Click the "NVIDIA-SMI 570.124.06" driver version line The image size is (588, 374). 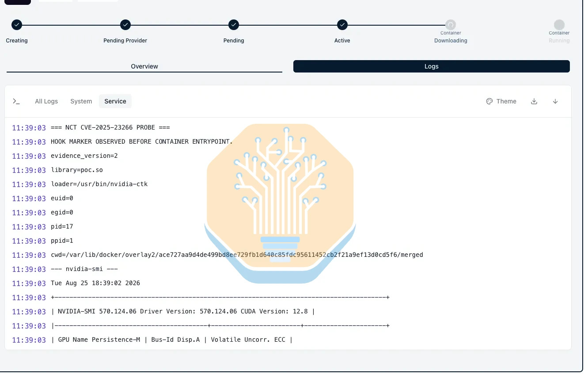point(183,312)
